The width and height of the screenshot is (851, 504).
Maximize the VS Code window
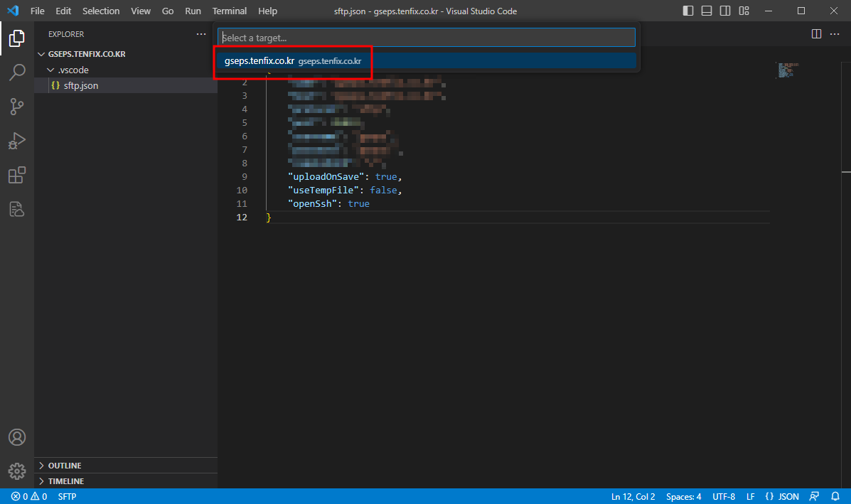tap(801, 11)
